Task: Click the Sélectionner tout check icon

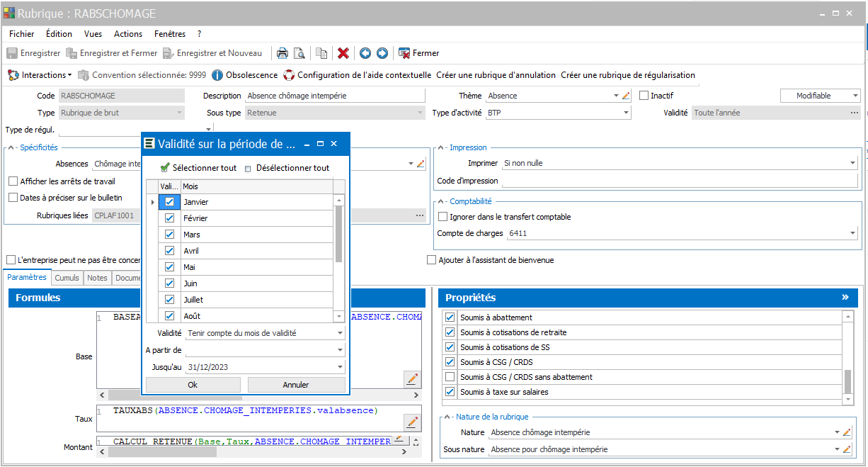Action: click(x=165, y=168)
